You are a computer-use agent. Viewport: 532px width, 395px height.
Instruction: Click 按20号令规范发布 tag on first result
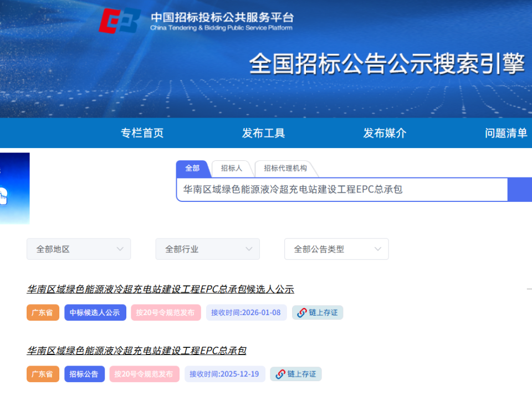pos(166,312)
